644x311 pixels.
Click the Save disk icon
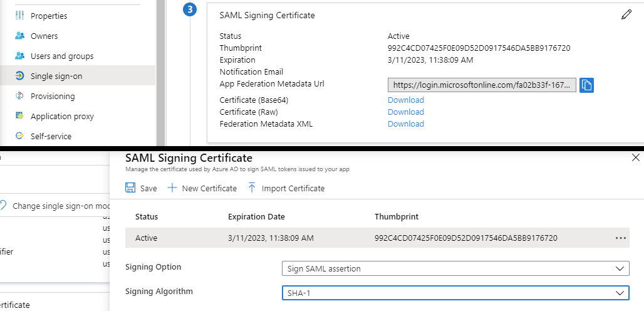[130, 188]
